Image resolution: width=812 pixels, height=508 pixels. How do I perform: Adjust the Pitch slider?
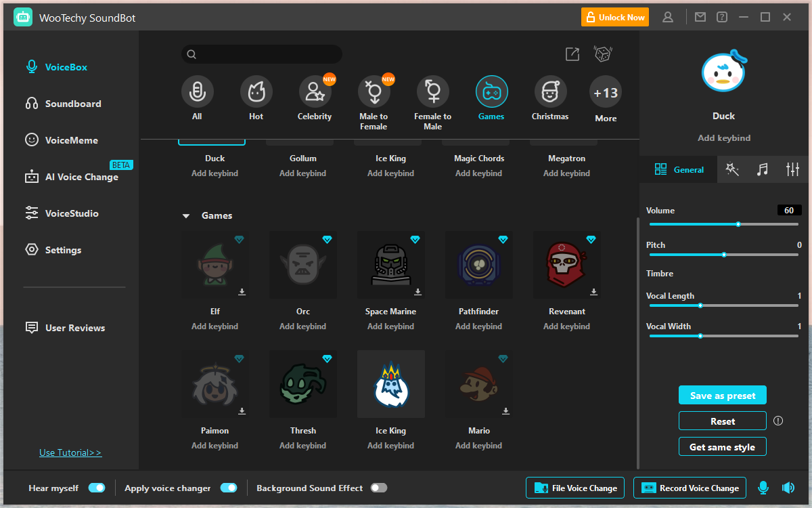point(724,255)
